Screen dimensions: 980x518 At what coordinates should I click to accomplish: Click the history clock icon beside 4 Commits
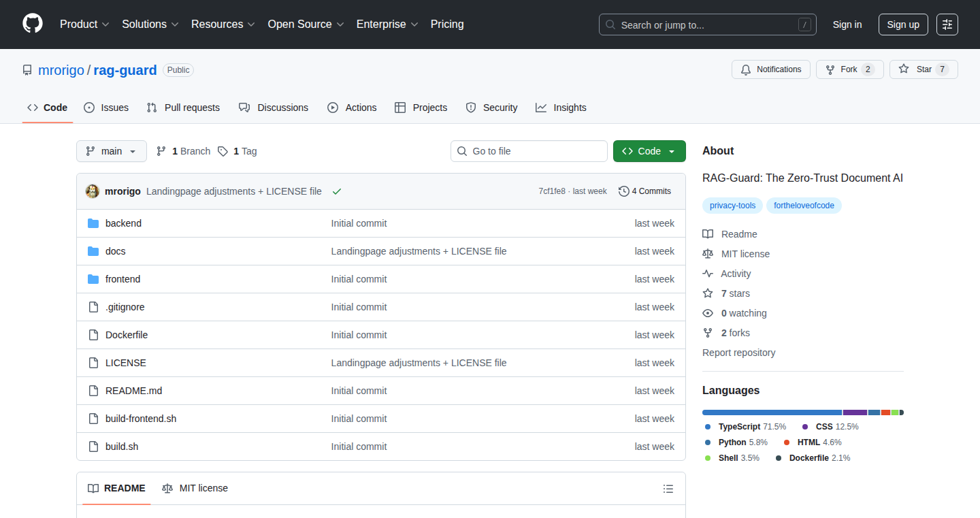point(623,191)
